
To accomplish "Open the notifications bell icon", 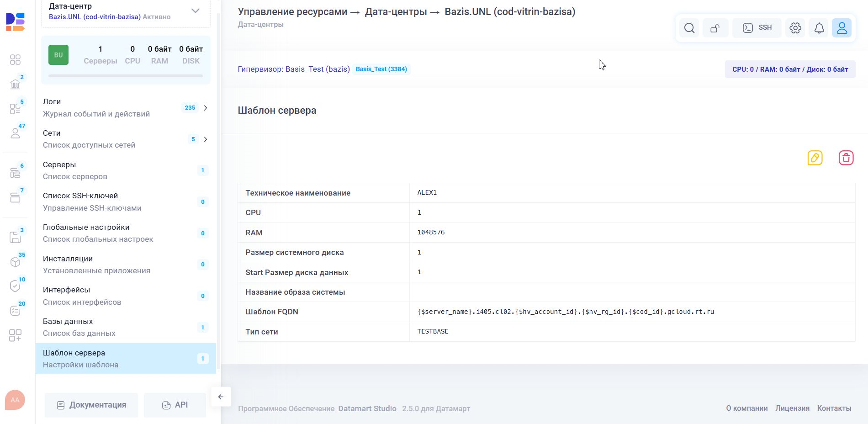I will point(819,28).
